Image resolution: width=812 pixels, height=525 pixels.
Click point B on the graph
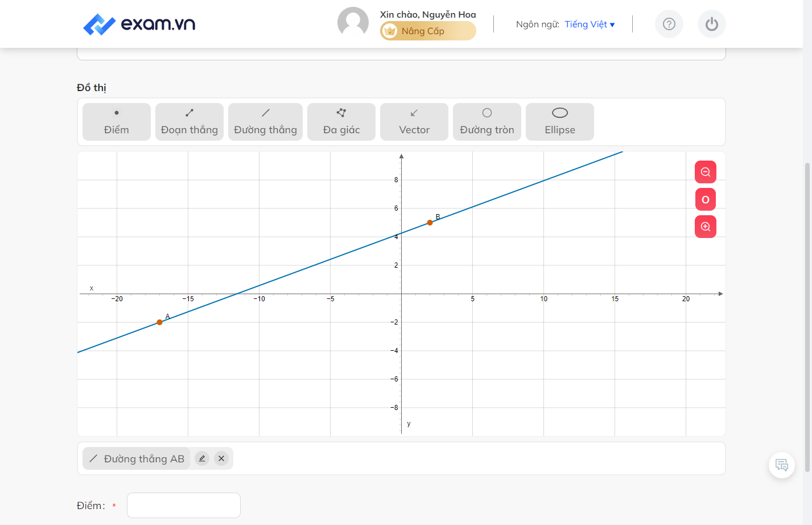pos(430,223)
